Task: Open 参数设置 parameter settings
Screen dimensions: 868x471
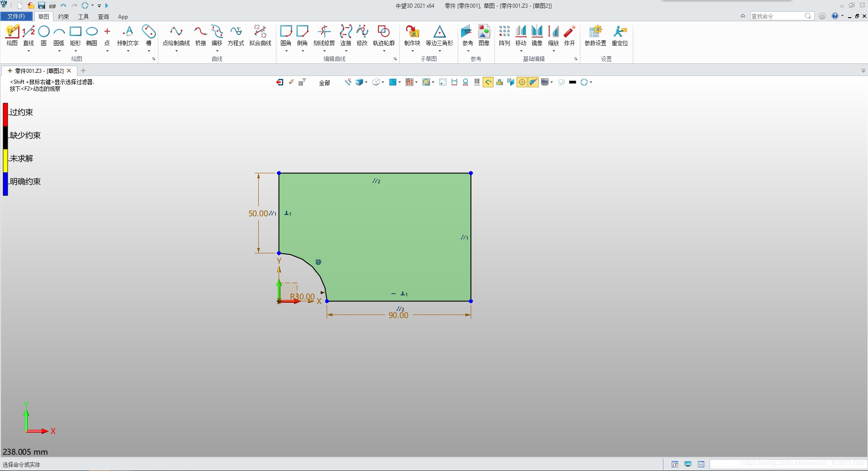Action: 596,35
